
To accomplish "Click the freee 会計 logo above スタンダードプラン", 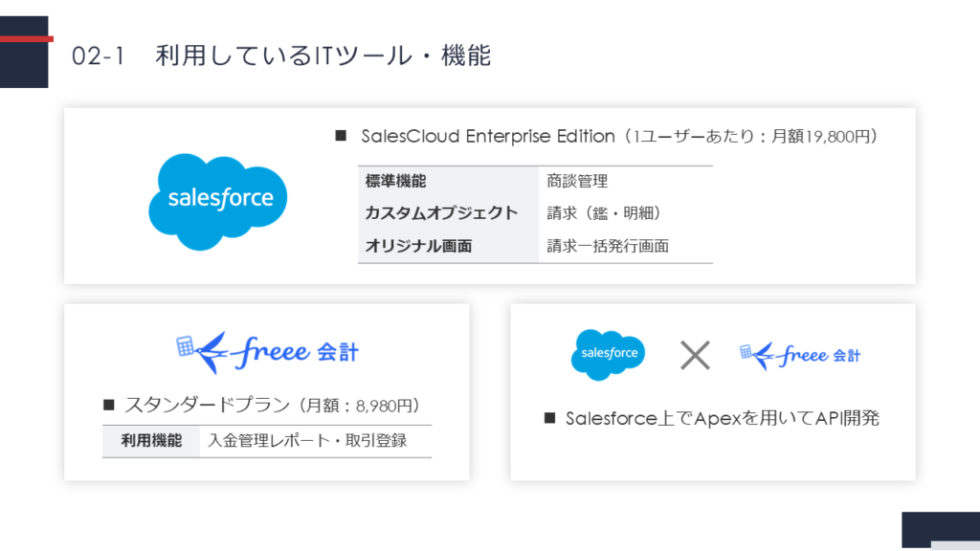I will point(268,351).
